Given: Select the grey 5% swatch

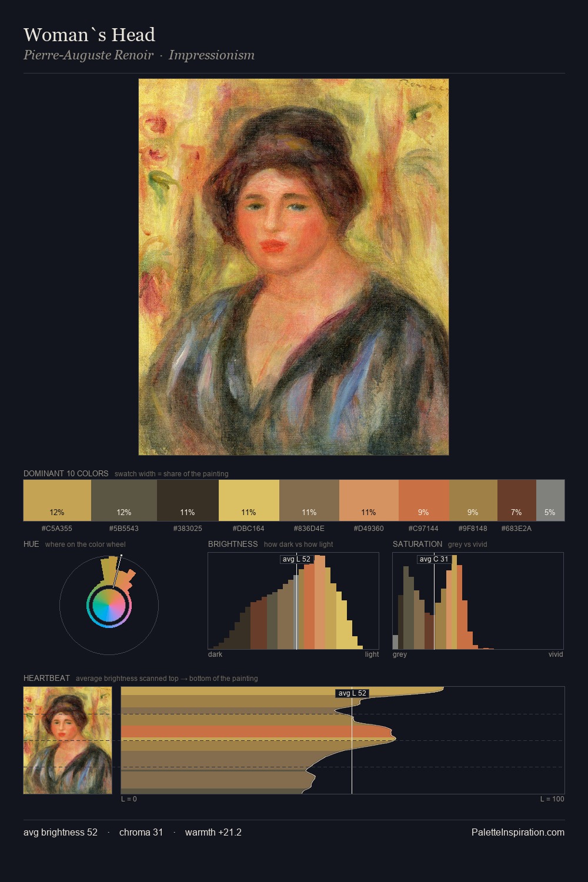Looking at the screenshot, I should click(x=550, y=500).
